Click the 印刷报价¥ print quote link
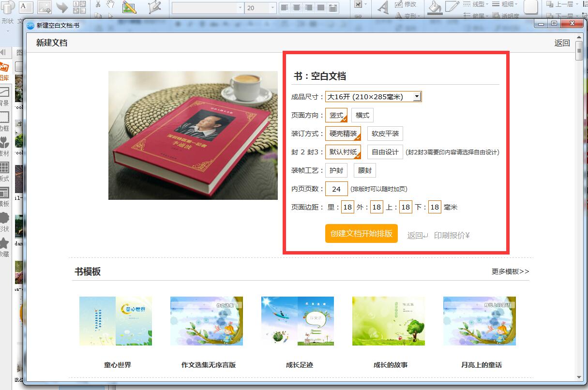The width and height of the screenshot is (588, 390). 452,236
